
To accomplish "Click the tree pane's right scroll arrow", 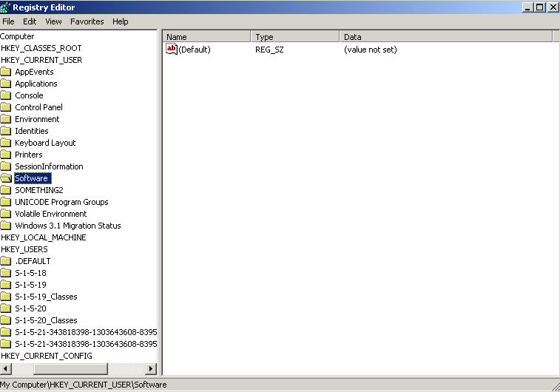I will 151,368.
